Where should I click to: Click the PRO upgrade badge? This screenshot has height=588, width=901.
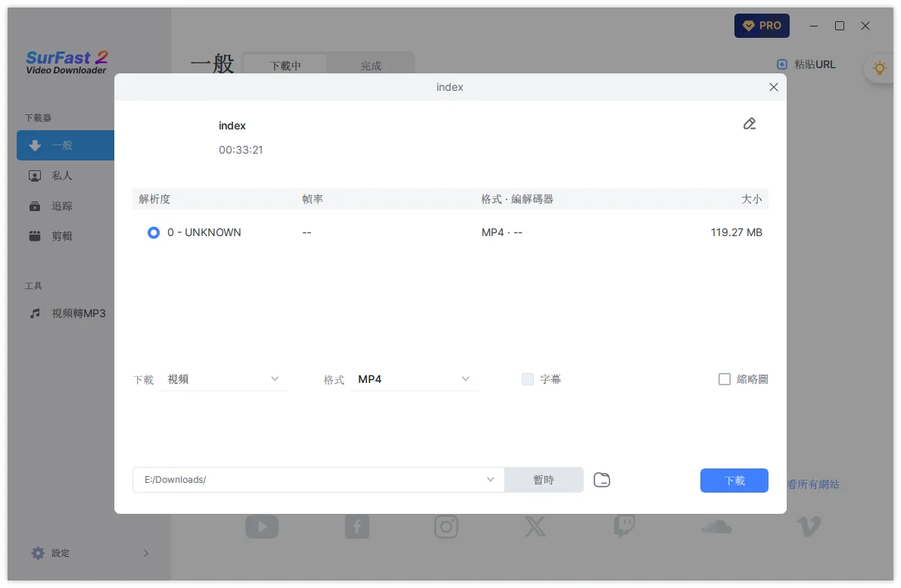(762, 26)
